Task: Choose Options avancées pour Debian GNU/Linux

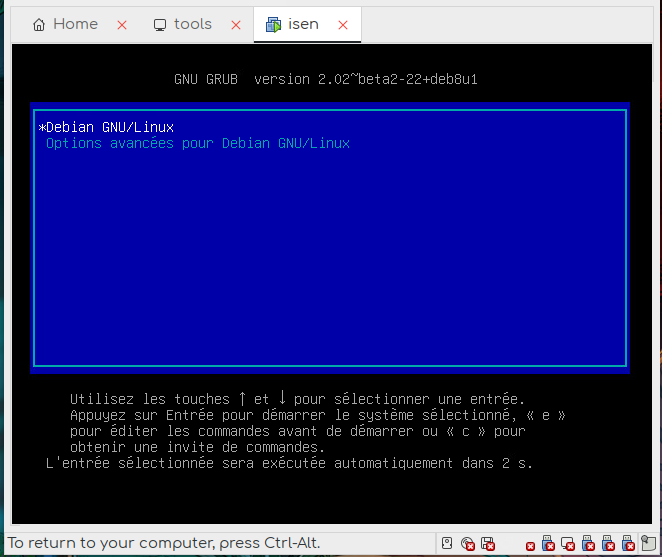Action: click(197, 143)
